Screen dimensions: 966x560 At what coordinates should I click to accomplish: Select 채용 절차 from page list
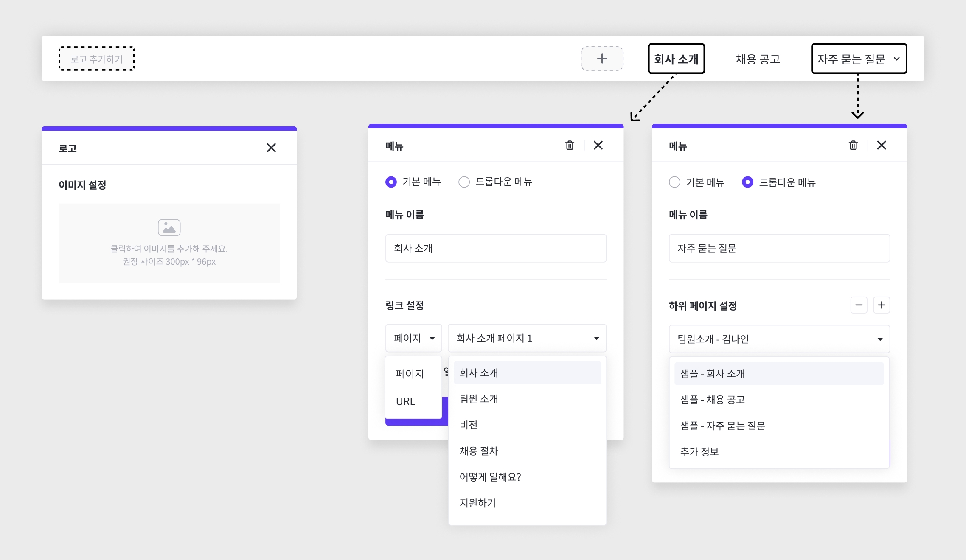point(479,451)
